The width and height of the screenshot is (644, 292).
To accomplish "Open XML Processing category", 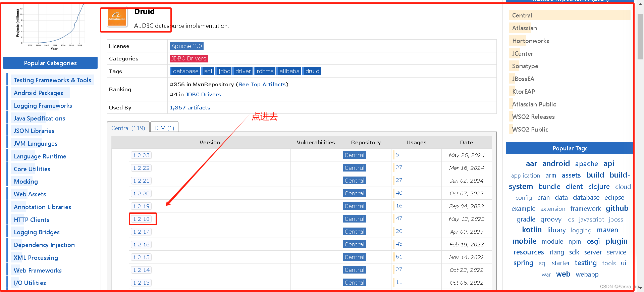I will (36, 258).
